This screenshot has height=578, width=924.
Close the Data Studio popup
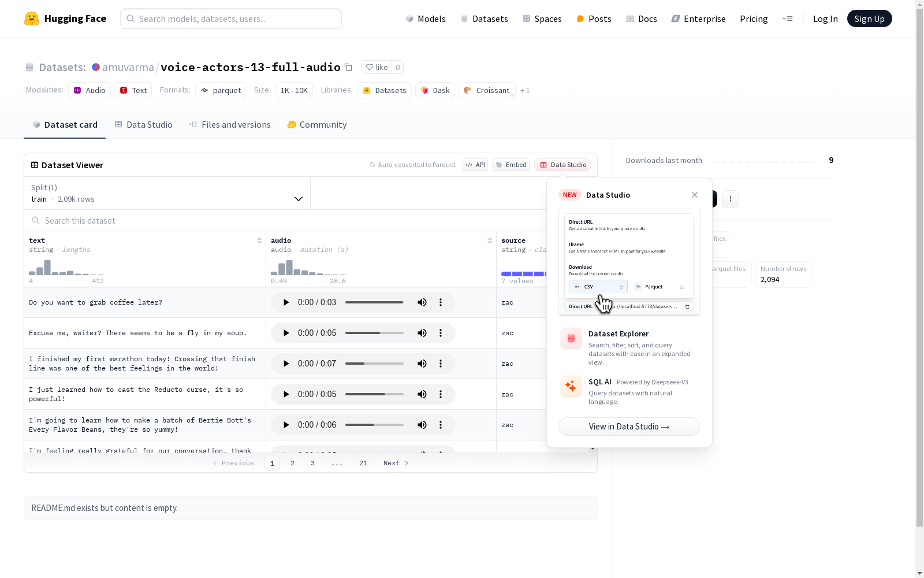(695, 195)
